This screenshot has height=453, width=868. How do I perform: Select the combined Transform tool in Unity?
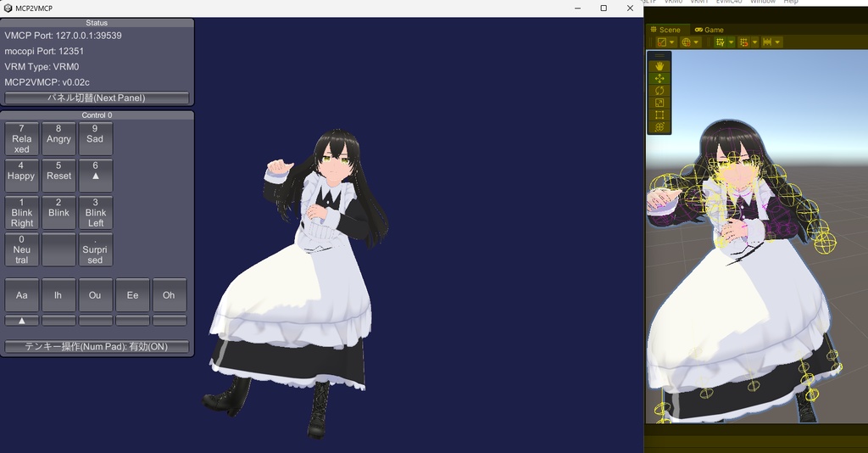click(659, 126)
